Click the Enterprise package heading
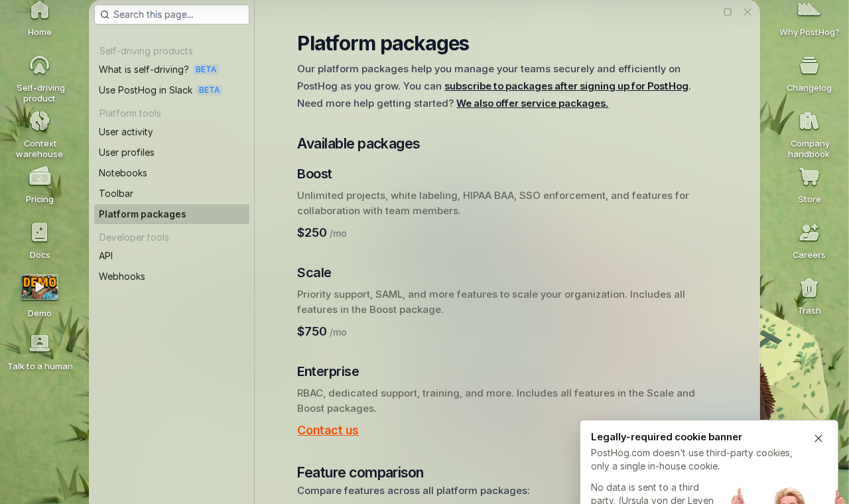Viewport: 849px width, 504px height. [x=328, y=371]
